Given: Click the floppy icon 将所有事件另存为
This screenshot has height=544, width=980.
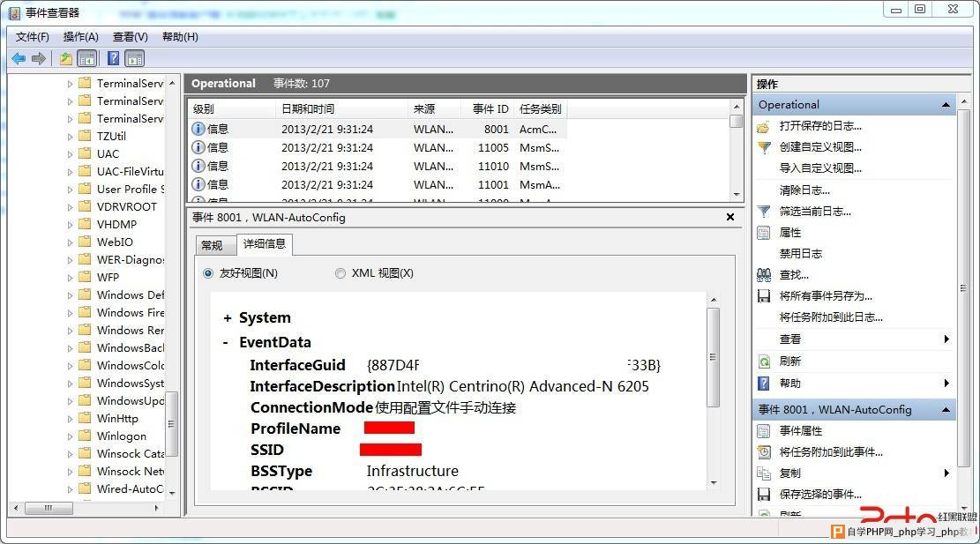Looking at the screenshot, I should [764, 296].
